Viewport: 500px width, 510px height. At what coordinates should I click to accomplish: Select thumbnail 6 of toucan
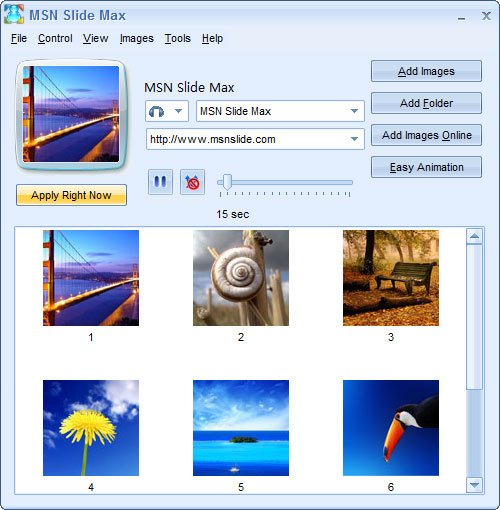[391, 428]
